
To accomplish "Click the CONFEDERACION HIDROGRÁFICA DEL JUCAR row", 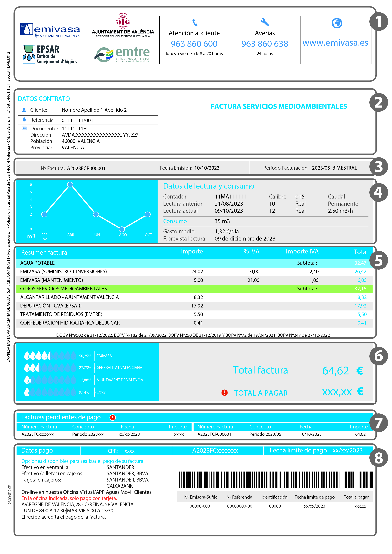I will pyautogui.click(x=194, y=323).
